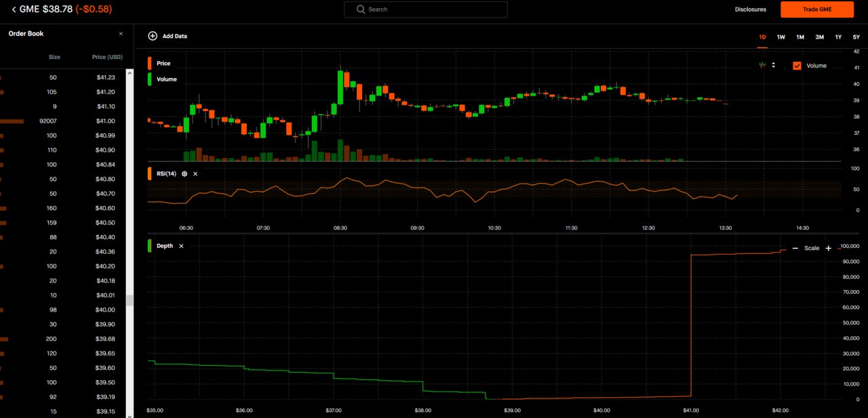868x418 pixels.
Task: Click the Add Data plus icon
Action: click(x=153, y=36)
